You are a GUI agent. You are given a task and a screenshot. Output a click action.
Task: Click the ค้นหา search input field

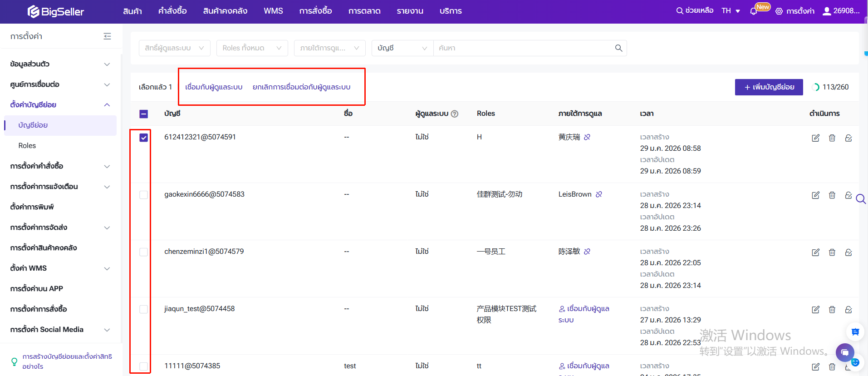point(522,48)
